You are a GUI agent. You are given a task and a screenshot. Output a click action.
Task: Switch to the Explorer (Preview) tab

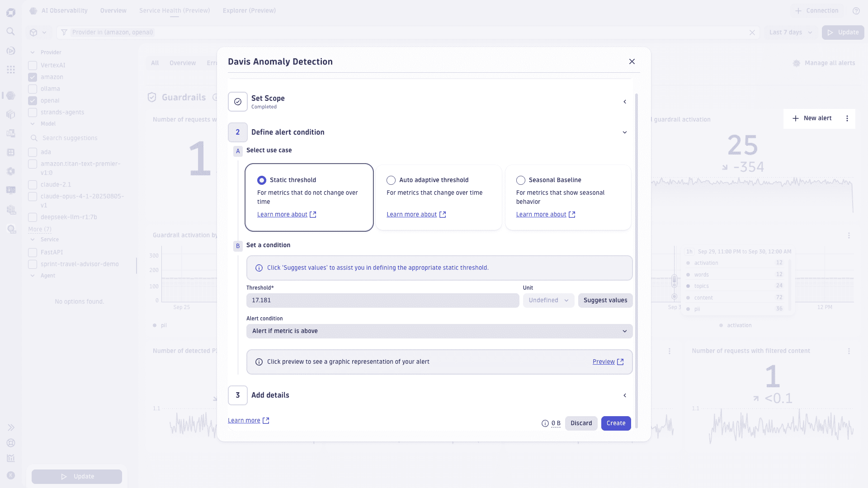click(249, 10)
